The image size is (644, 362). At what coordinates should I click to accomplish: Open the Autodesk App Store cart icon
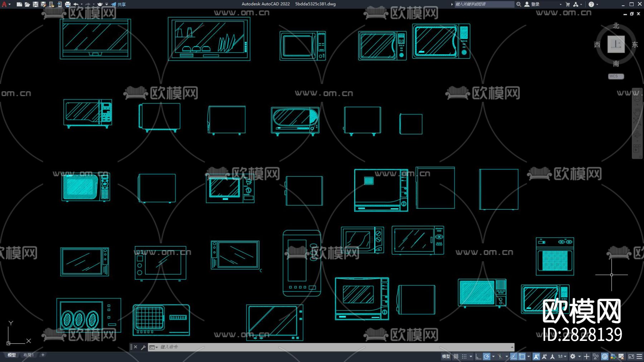point(568,4)
